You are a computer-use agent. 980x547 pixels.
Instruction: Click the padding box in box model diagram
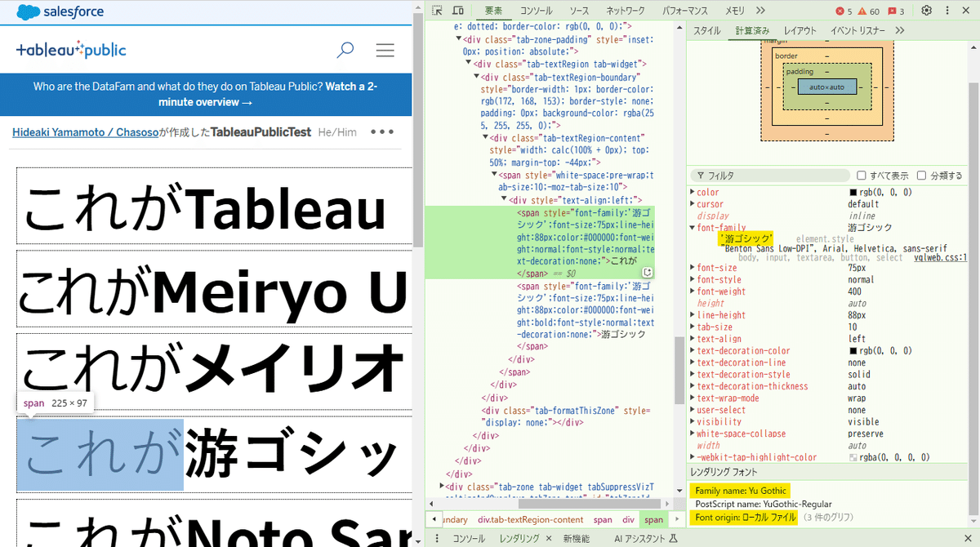[x=826, y=87]
